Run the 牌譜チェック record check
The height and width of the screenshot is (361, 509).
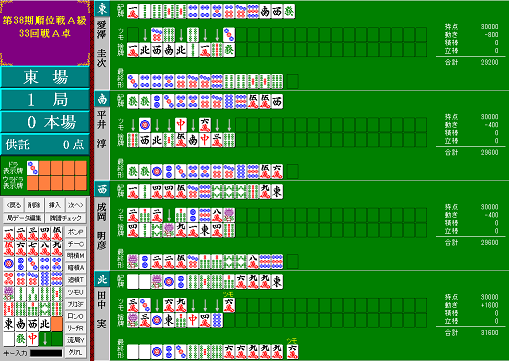point(65,218)
